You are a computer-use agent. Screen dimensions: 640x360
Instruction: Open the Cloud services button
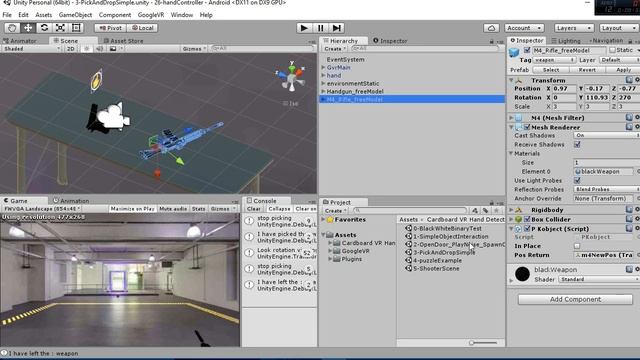(x=491, y=28)
